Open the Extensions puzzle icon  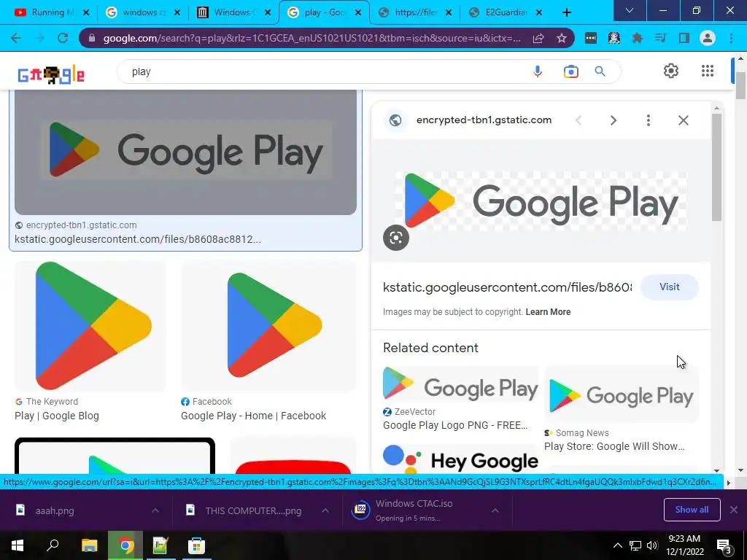(638, 38)
